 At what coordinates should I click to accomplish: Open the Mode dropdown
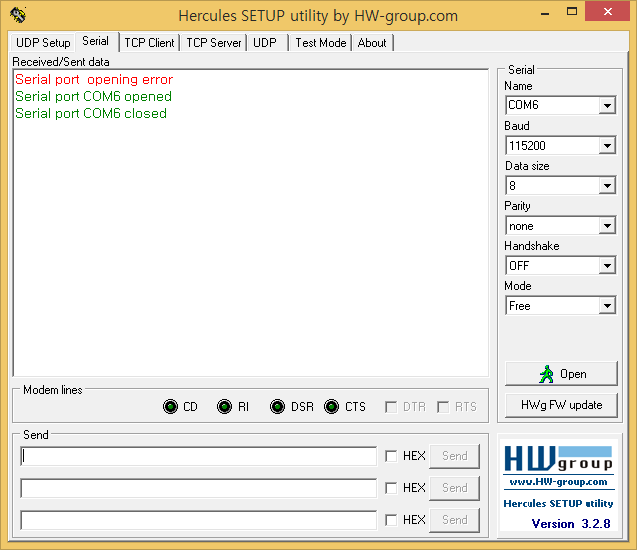click(x=607, y=305)
